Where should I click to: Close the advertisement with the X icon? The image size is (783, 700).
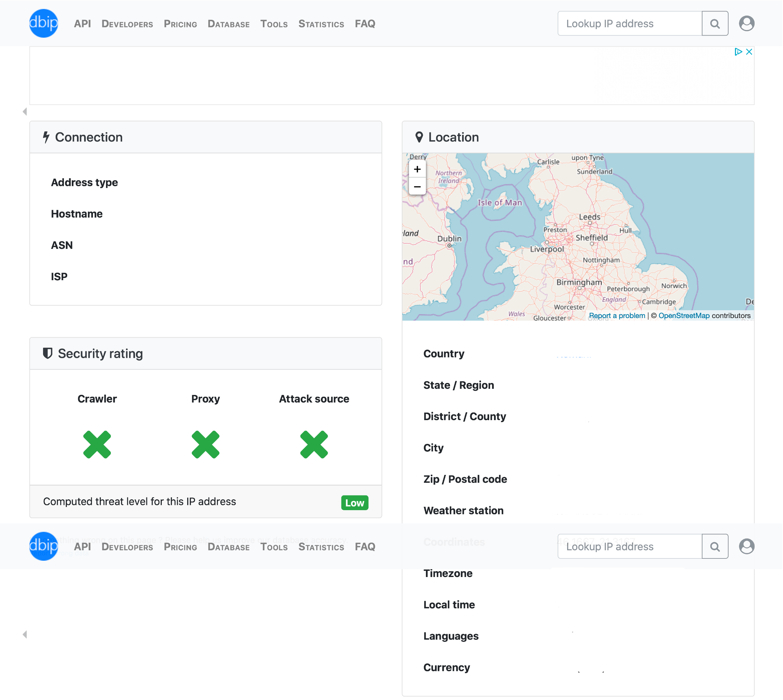tap(749, 52)
